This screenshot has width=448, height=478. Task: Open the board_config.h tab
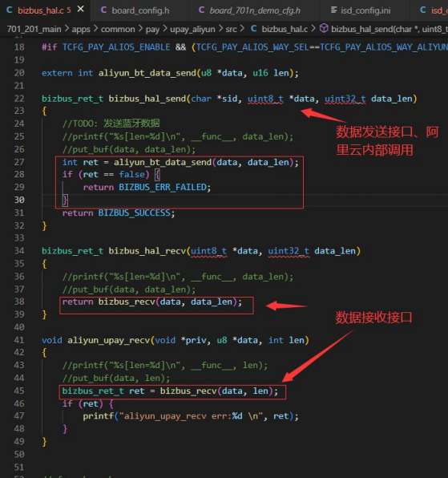coord(140,10)
